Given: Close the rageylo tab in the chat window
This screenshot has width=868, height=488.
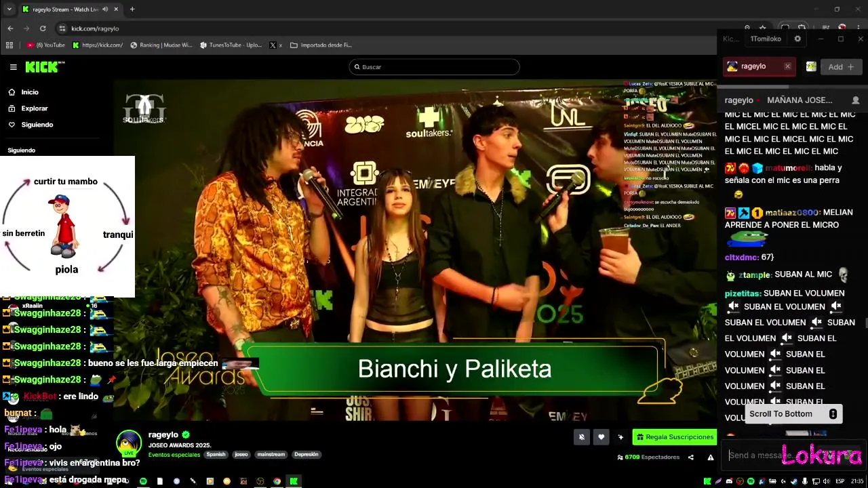Looking at the screenshot, I should pos(787,66).
